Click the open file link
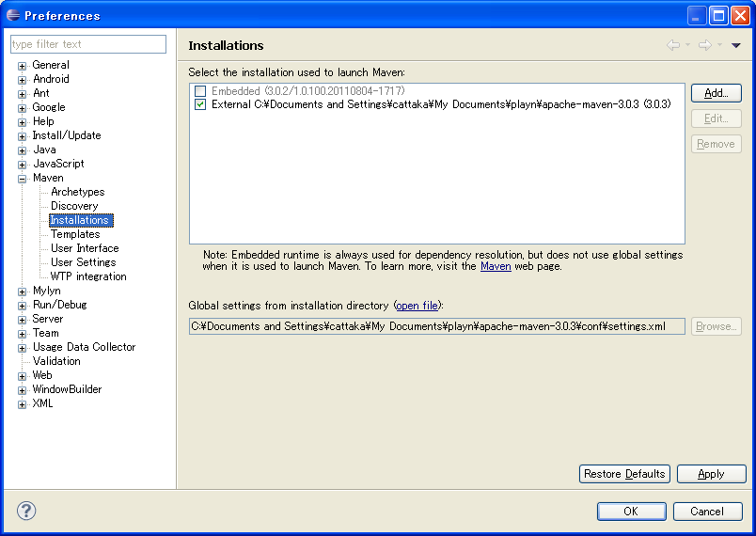Screen dimensions: 756x536 coord(417,306)
